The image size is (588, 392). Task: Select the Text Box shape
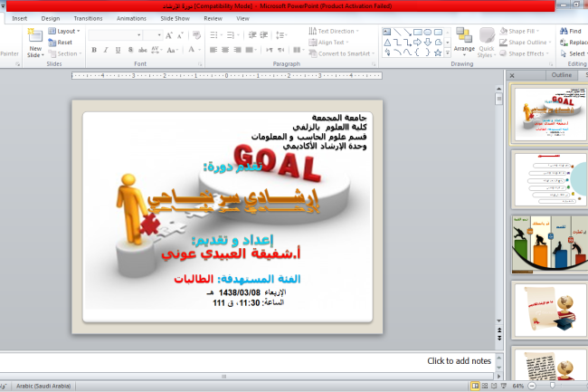[x=387, y=33]
